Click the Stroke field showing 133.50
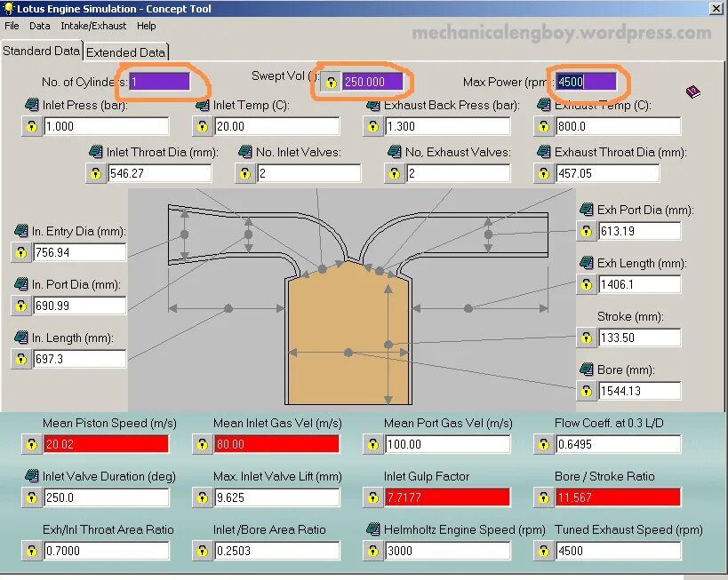The width and height of the screenshot is (728, 580). pos(640,338)
